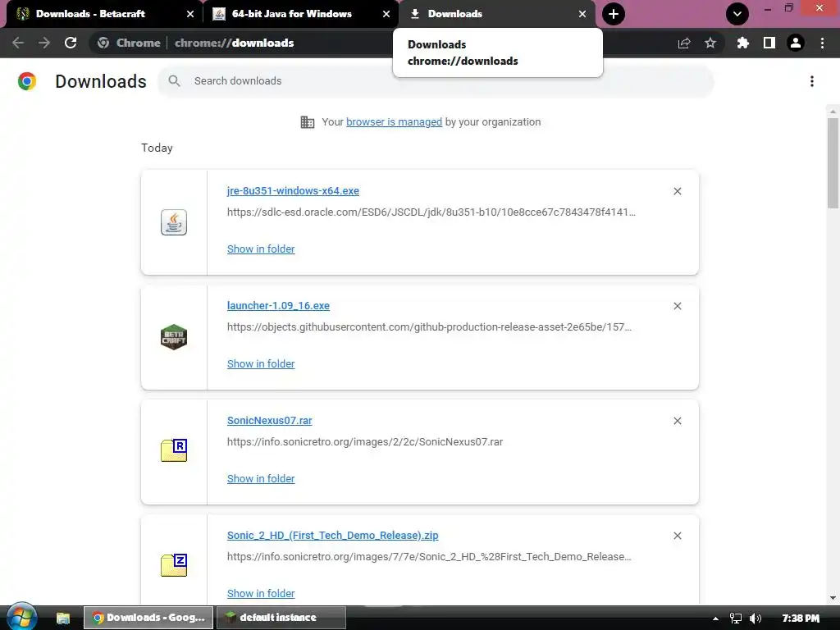
Task: Go forward using browser forward arrow
Action: [x=44, y=43]
